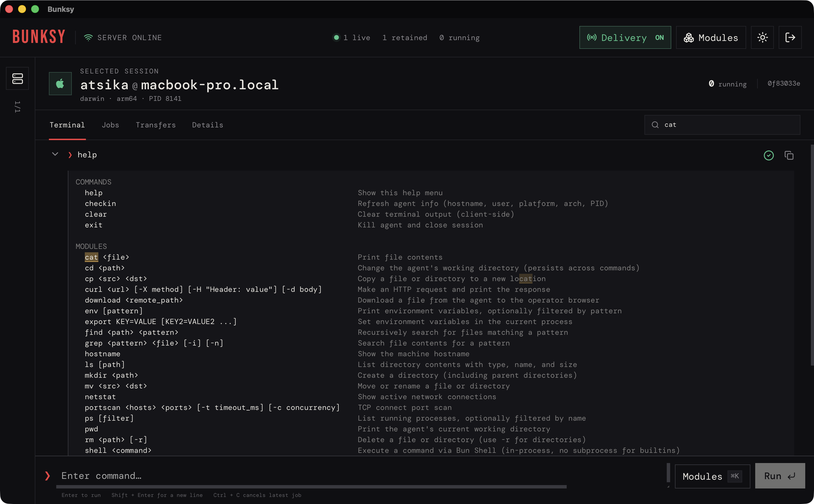Click the COMMANDS section heading
The height and width of the screenshot is (504, 814).
(93, 182)
